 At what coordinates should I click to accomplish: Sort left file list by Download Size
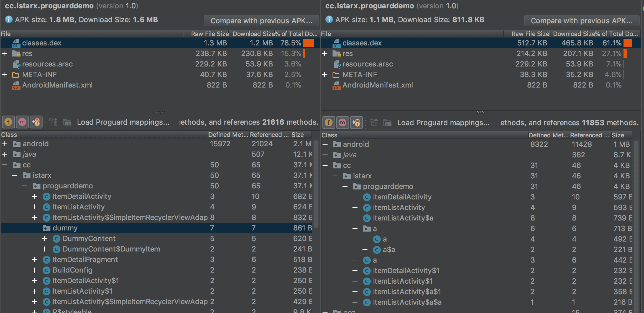tap(253, 34)
